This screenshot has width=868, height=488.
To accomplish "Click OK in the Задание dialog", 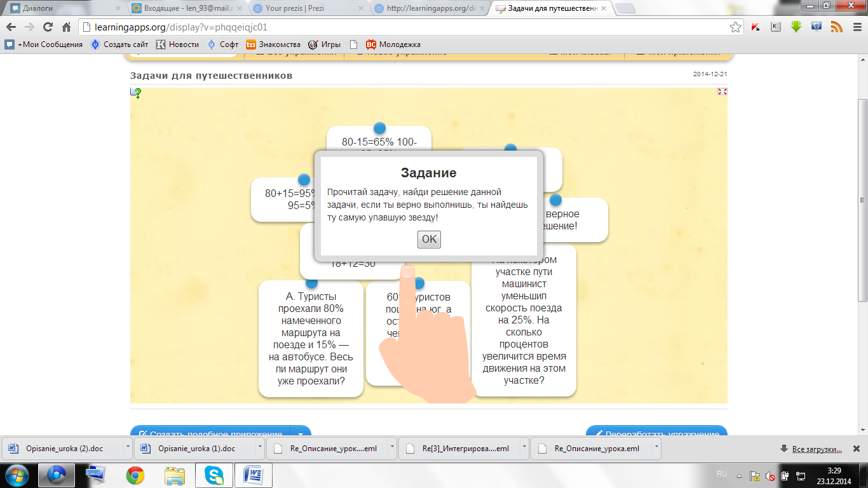I will click(429, 240).
